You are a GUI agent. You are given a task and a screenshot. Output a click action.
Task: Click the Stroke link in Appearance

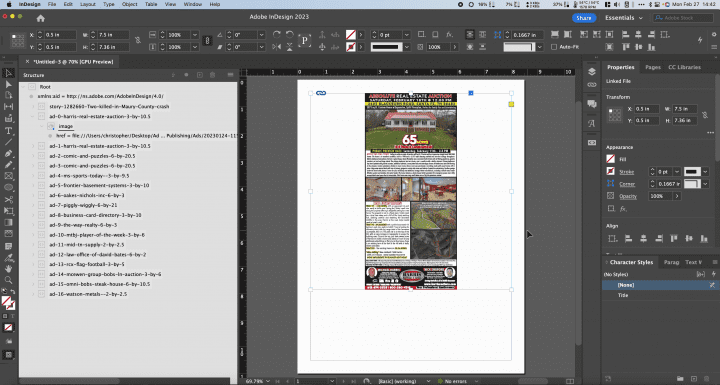click(626, 172)
